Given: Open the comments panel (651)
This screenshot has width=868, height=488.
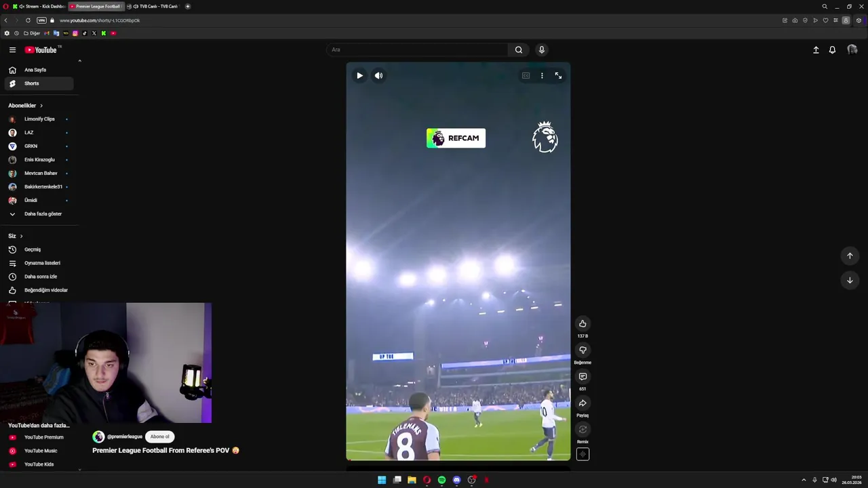Looking at the screenshot, I should coord(583,376).
